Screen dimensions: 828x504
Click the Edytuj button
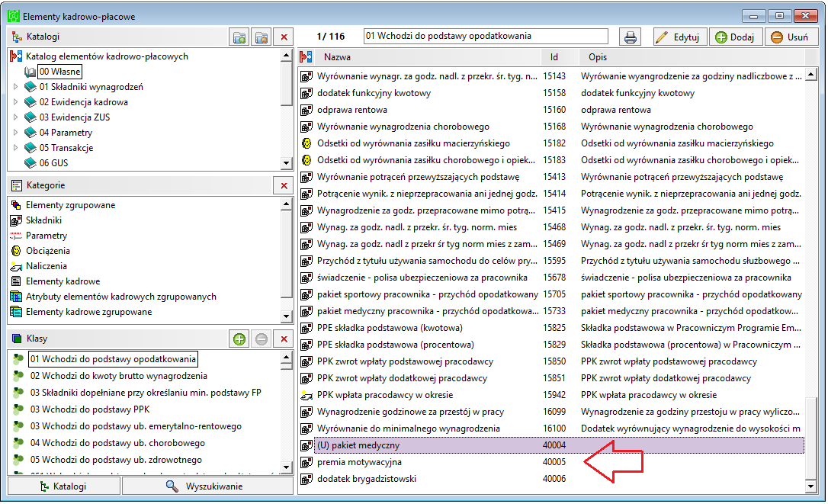pyautogui.click(x=680, y=37)
